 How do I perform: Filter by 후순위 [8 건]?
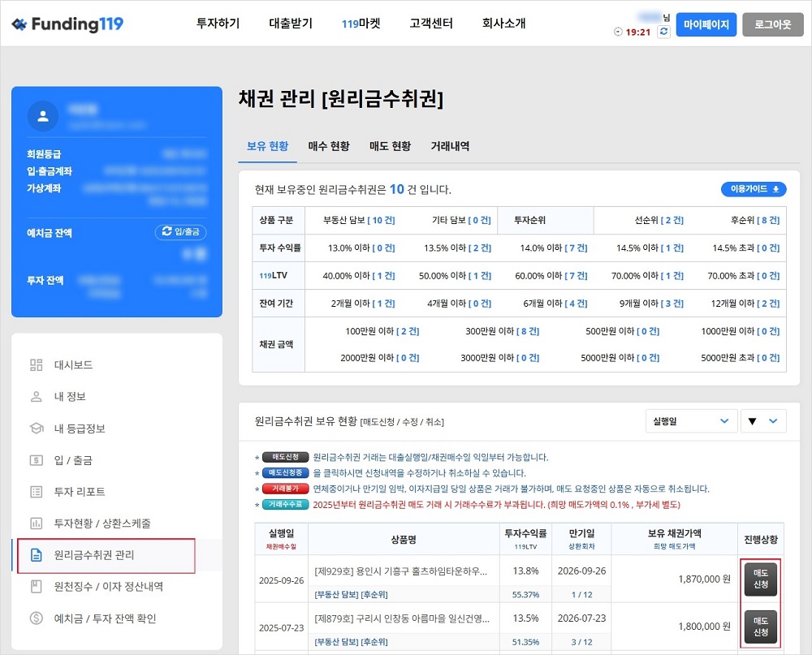[755, 220]
